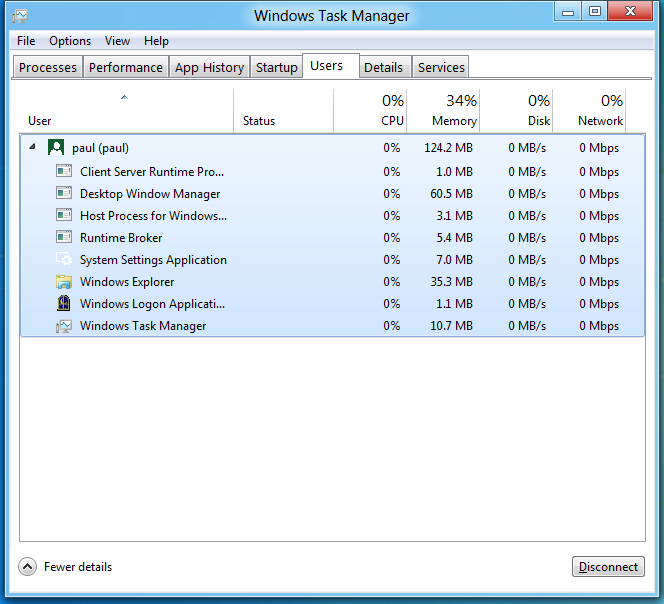Switch to the Services tab
Screen dimensions: 664x604
coord(441,67)
